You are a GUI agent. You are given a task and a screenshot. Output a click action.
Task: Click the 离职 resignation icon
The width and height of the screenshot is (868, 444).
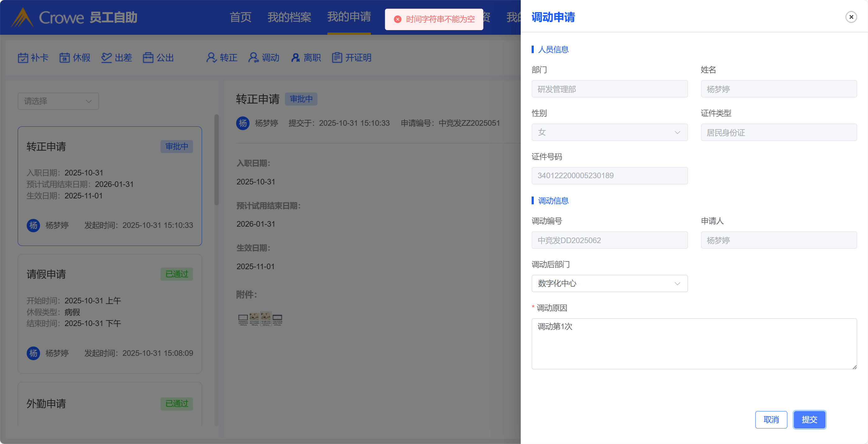click(295, 58)
